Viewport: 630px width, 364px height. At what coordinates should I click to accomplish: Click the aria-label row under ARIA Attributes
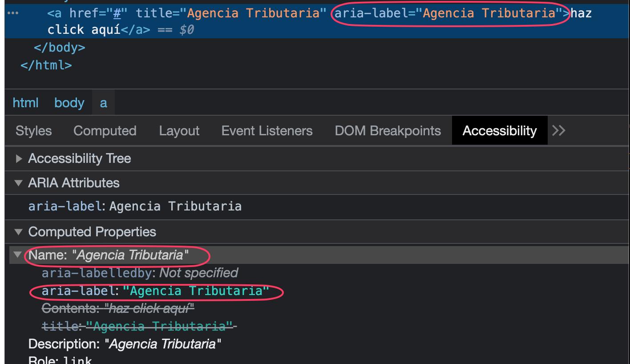pyautogui.click(x=135, y=206)
